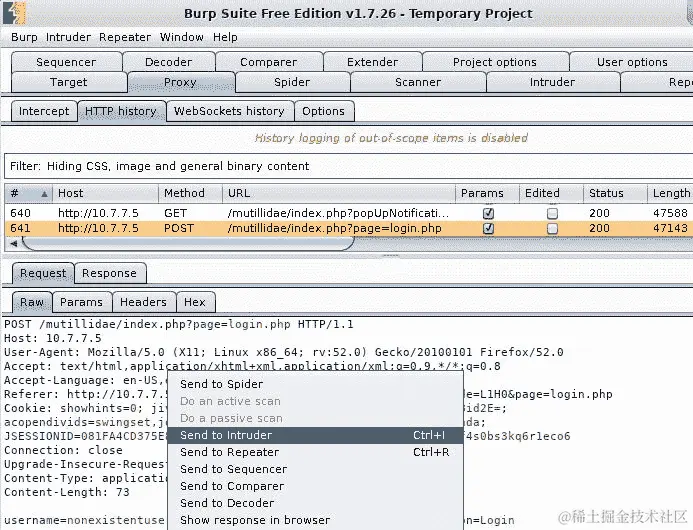Switch to the Scanner tab

(x=418, y=82)
